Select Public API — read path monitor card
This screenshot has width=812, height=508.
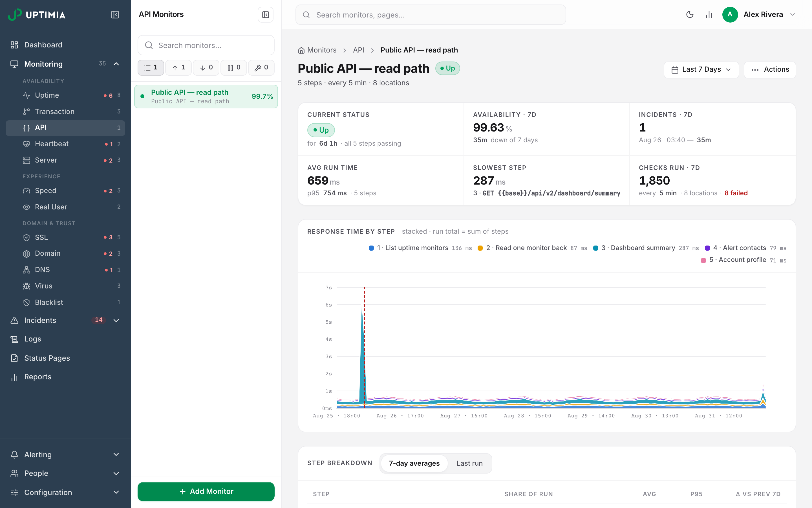[x=206, y=97]
